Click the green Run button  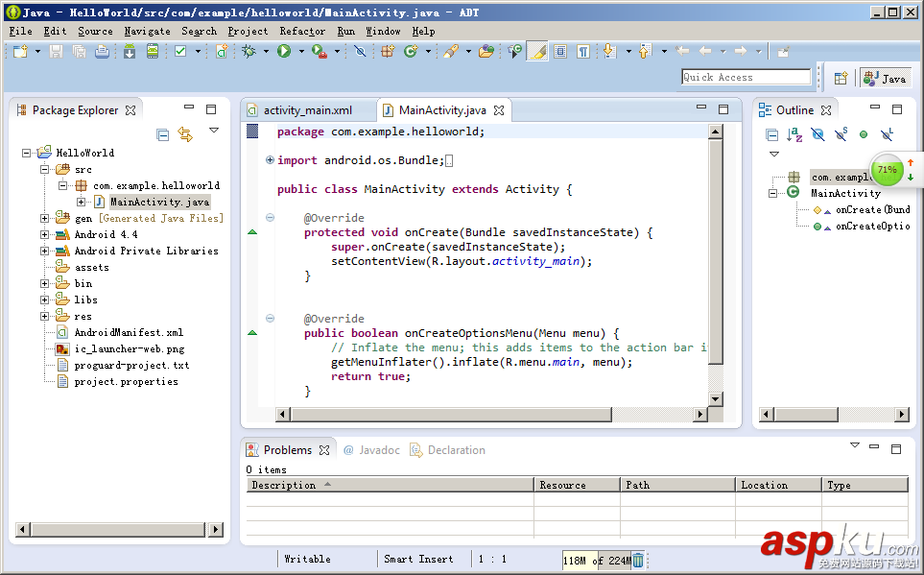point(284,52)
